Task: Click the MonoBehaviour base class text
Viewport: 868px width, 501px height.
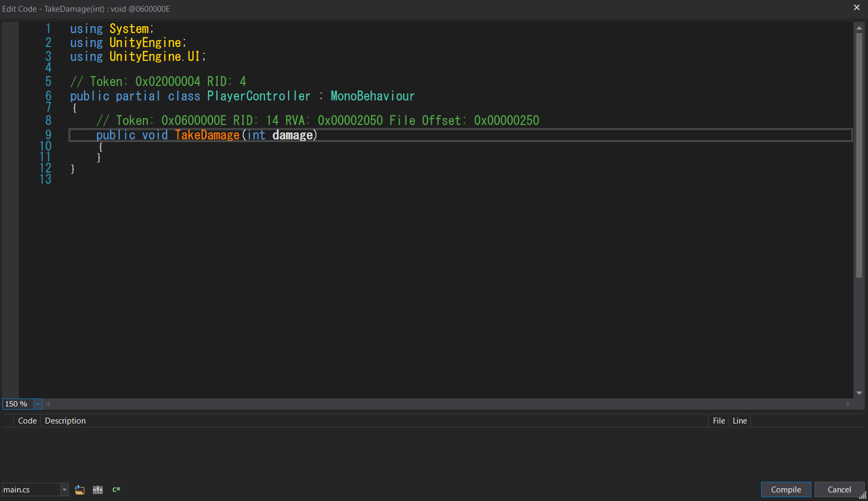Action: 373,96
